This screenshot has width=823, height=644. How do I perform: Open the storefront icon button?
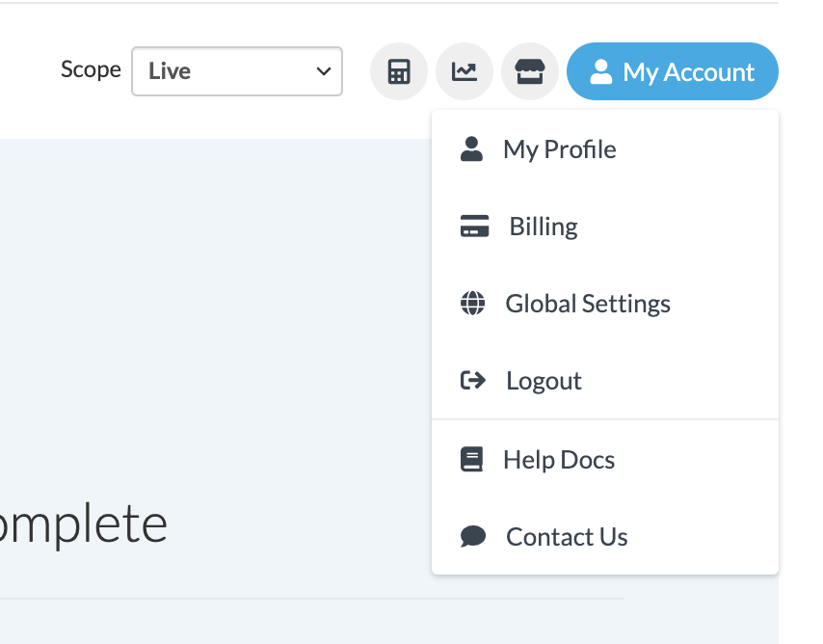pyautogui.click(x=530, y=72)
